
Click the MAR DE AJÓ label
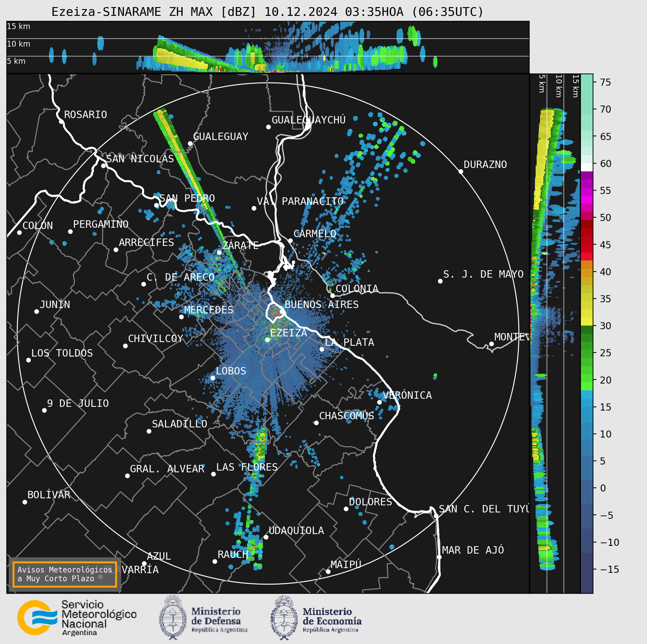click(x=473, y=550)
